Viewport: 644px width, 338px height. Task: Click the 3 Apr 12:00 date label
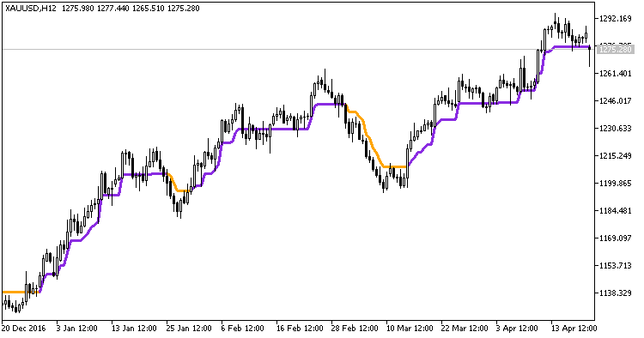pyautogui.click(x=517, y=329)
